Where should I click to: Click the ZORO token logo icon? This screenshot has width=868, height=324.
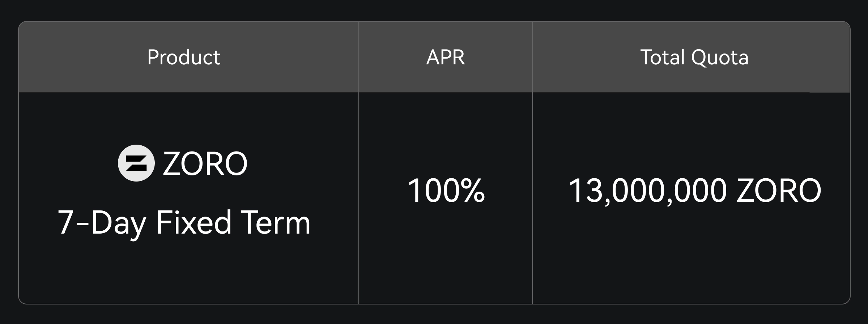coord(136,163)
